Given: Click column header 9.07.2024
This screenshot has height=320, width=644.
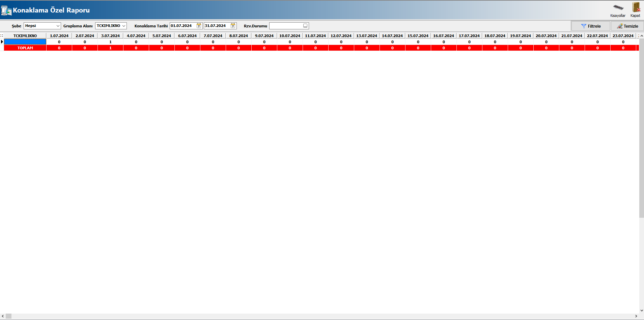Looking at the screenshot, I should pos(264,35).
